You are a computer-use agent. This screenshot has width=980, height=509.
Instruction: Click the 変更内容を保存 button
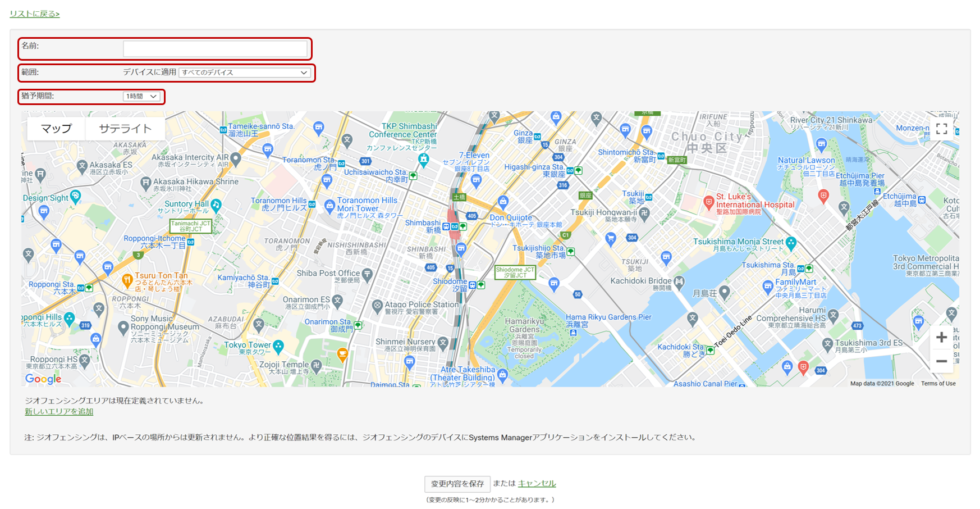(x=457, y=484)
